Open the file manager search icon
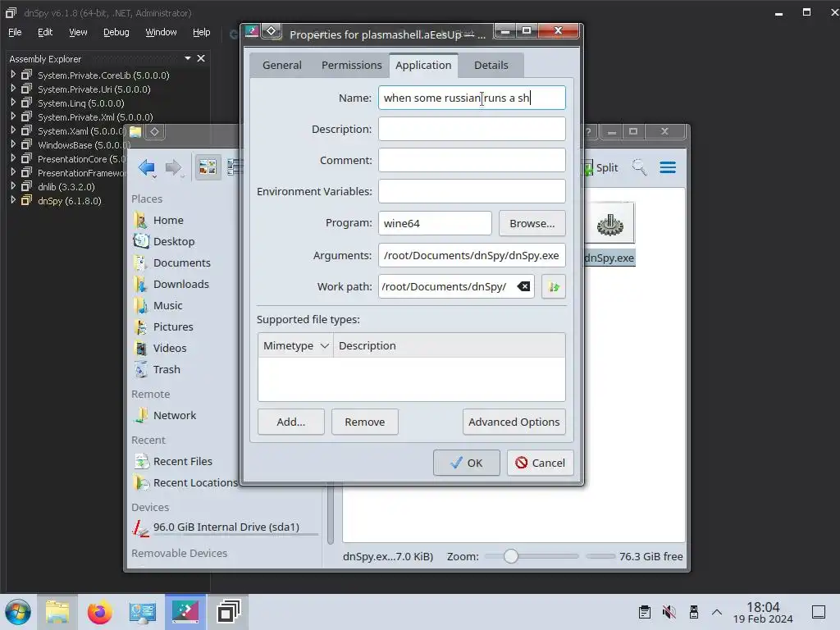The height and width of the screenshot is (630, 840). pos(639,167)
